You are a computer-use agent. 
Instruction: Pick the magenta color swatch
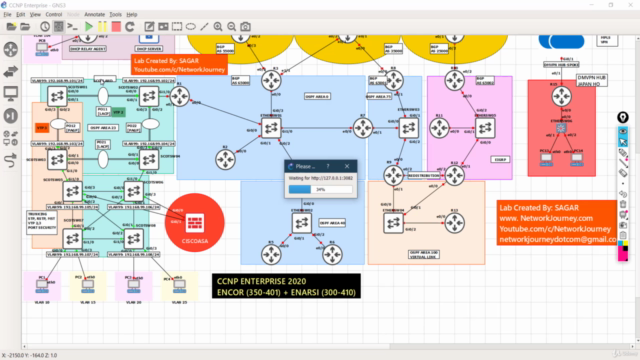[x=623, y=256]
